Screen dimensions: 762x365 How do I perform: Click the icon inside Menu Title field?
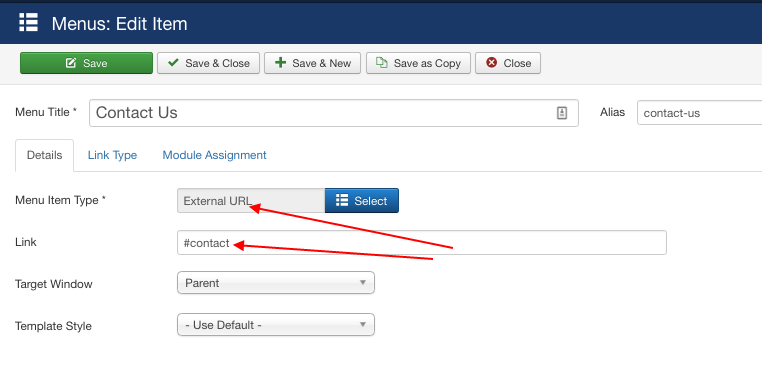[561, 113]
